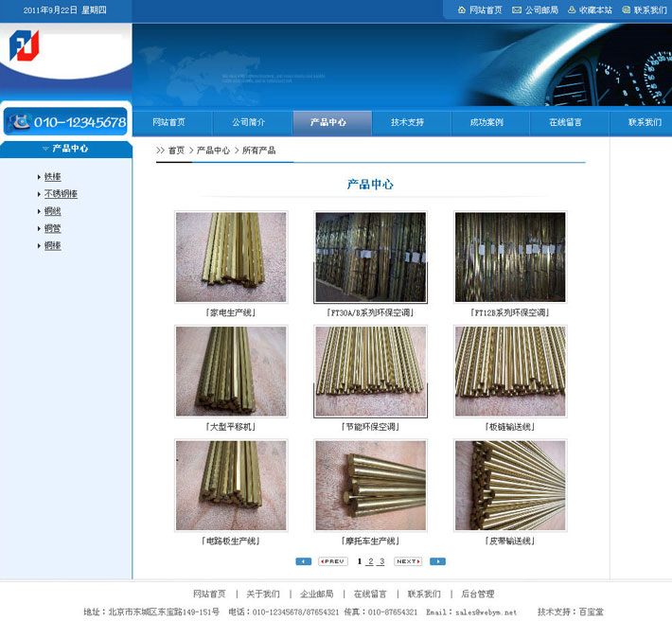Expand the 铁棒 category in sidebar

click(52, 177)
